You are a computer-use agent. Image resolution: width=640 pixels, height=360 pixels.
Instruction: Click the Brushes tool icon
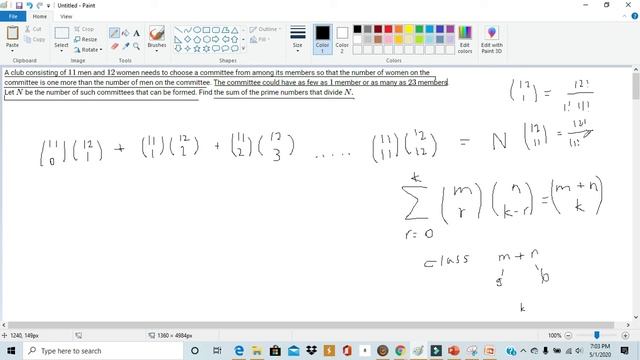pyautogui.click(x=157, y=34)
